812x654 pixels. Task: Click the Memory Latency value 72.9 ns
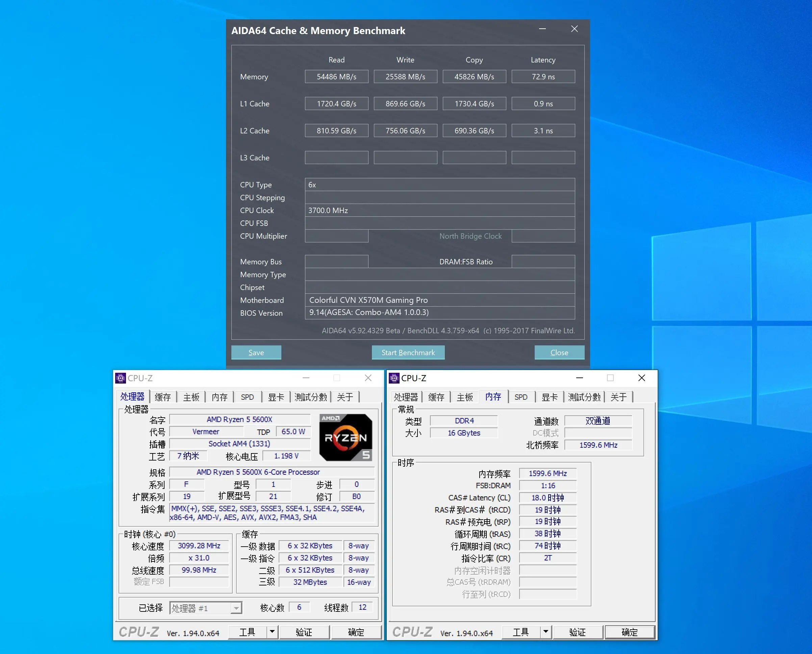tap(543, 77)
